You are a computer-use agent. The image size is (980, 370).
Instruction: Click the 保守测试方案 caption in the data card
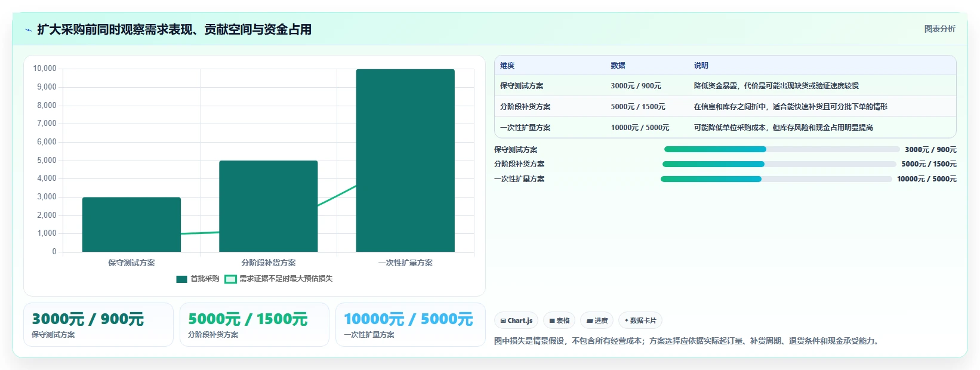53,335
